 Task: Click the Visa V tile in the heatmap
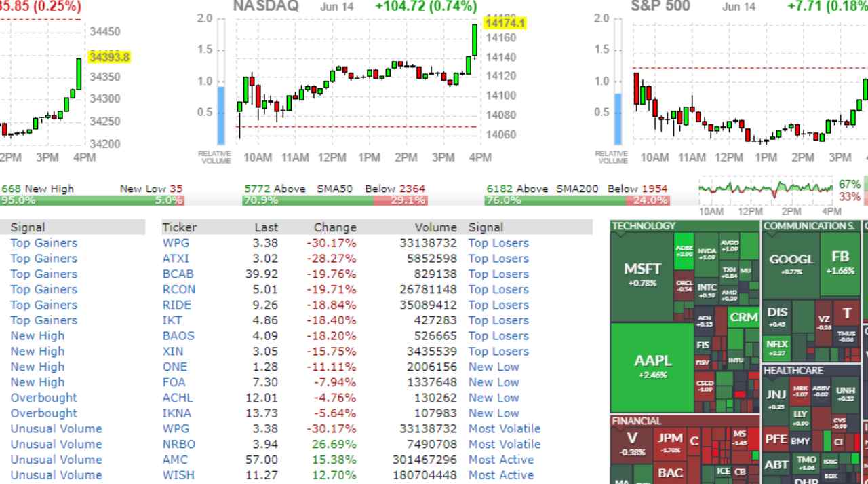(x=632, y=445)
